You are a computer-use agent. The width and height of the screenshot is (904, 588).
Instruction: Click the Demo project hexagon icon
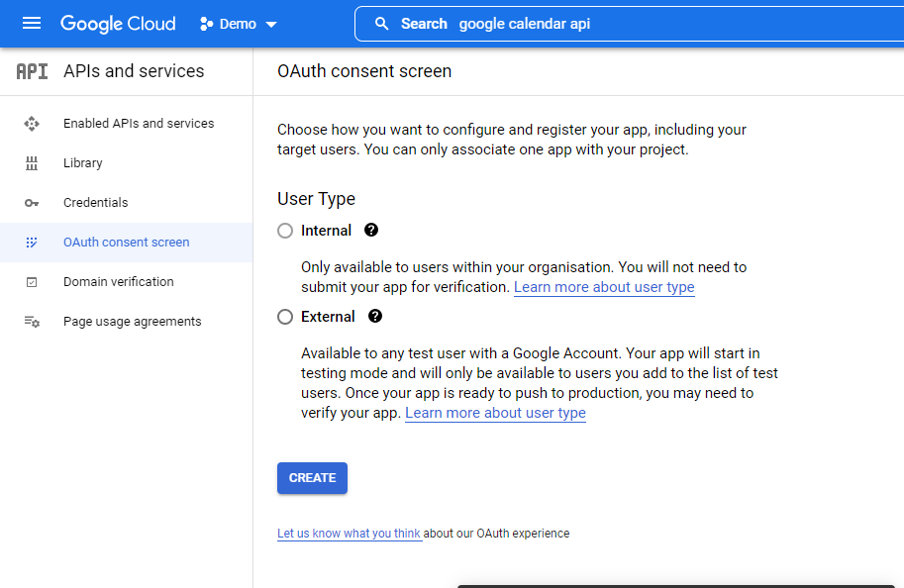206,24
